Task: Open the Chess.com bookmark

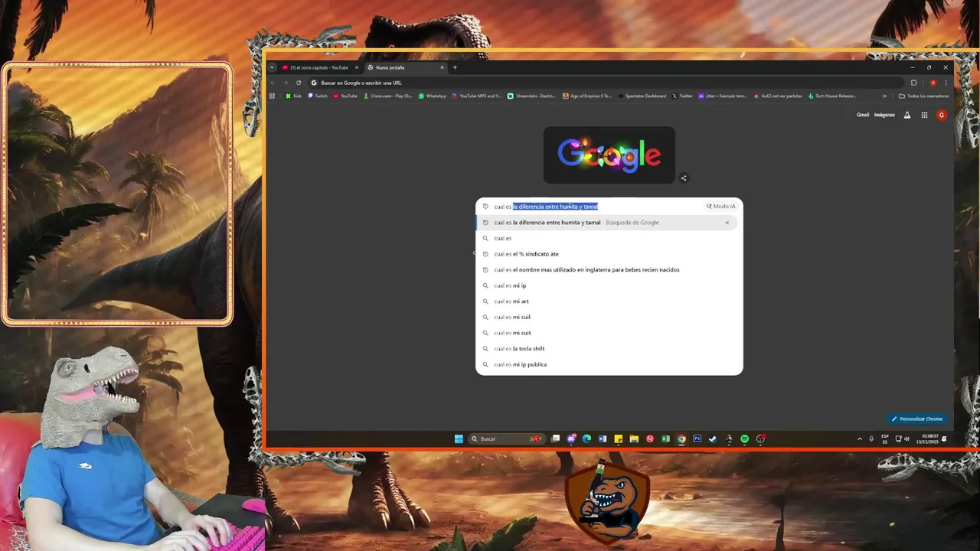Action: point(388,96)
